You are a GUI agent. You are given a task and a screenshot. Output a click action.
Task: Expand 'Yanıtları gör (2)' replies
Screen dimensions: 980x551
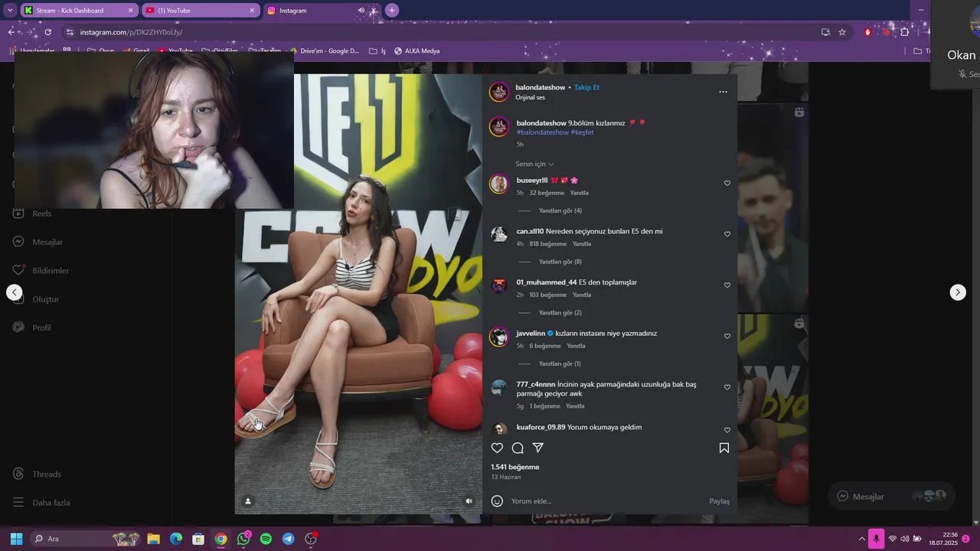tap(560, 313)
